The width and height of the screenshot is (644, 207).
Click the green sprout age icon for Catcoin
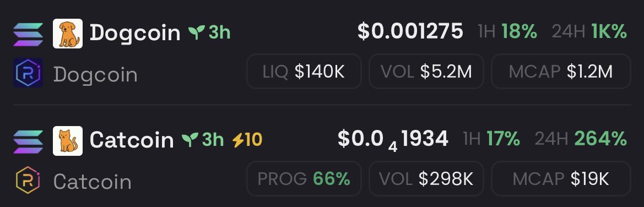[190, 140]
